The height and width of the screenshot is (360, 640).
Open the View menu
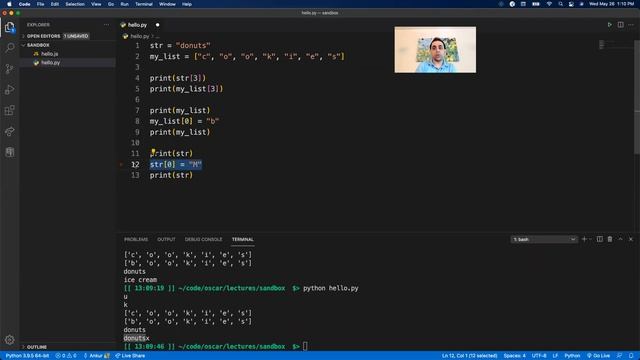click(96, 4)
